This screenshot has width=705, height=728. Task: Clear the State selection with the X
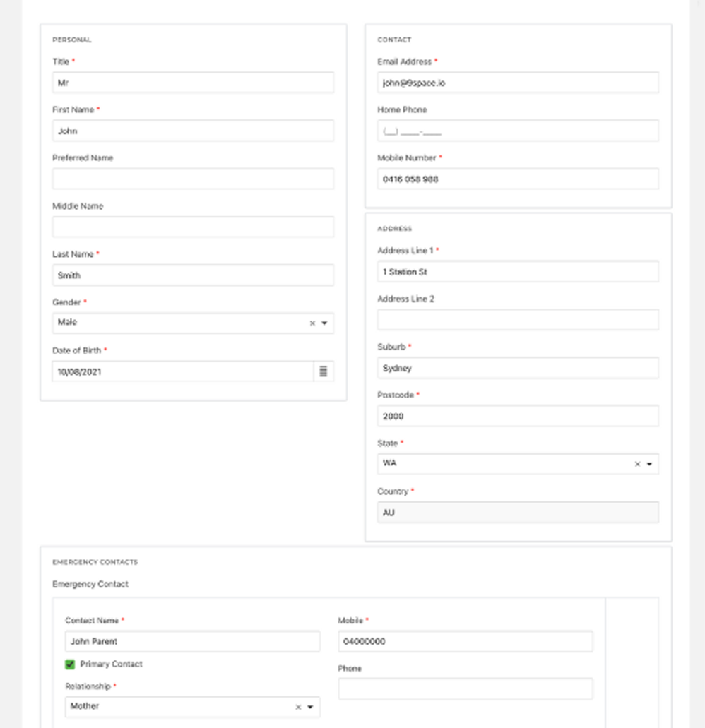[637, 465]
